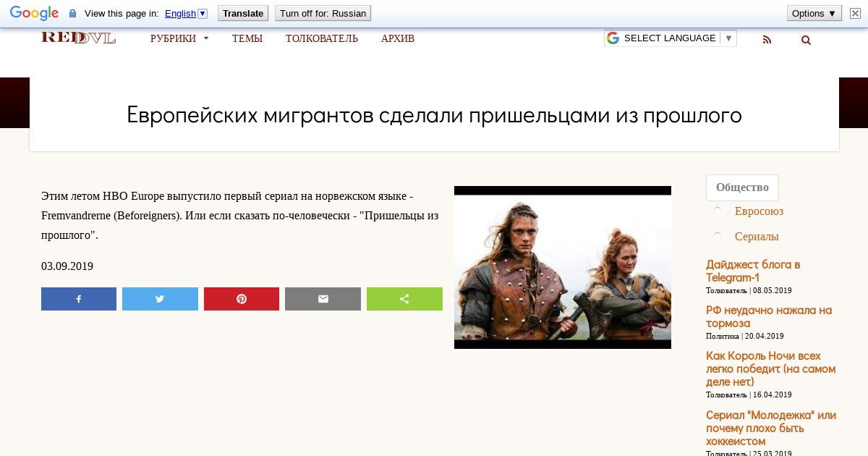
Task: Open the Темы menu item
Action: [x=247, y=38]
